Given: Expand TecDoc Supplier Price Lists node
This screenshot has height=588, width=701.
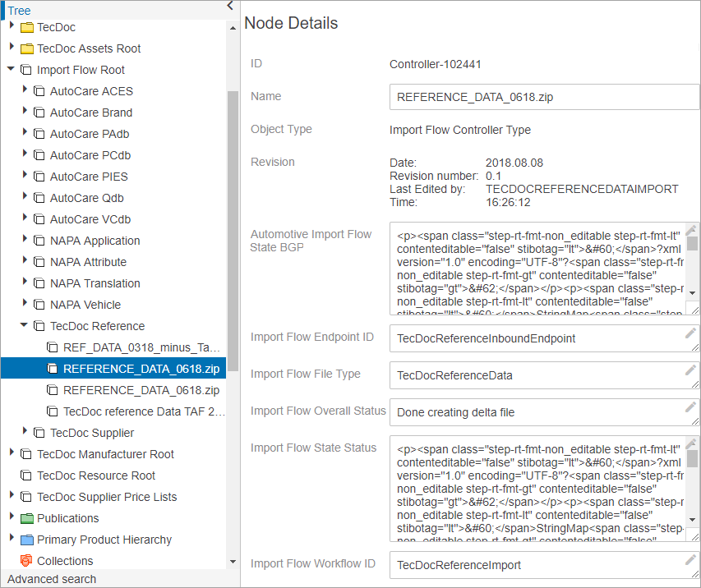Looking at the screenshot, I should coord(12,495).
